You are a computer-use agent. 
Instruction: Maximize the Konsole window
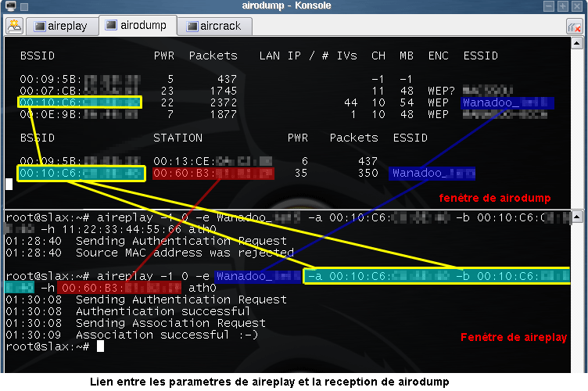click(x=562, y=6)
